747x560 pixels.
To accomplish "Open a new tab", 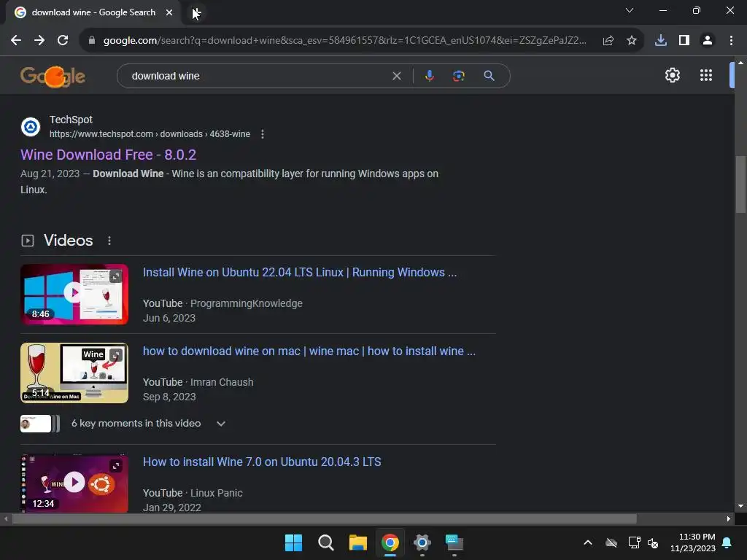I will coord(196,12).
